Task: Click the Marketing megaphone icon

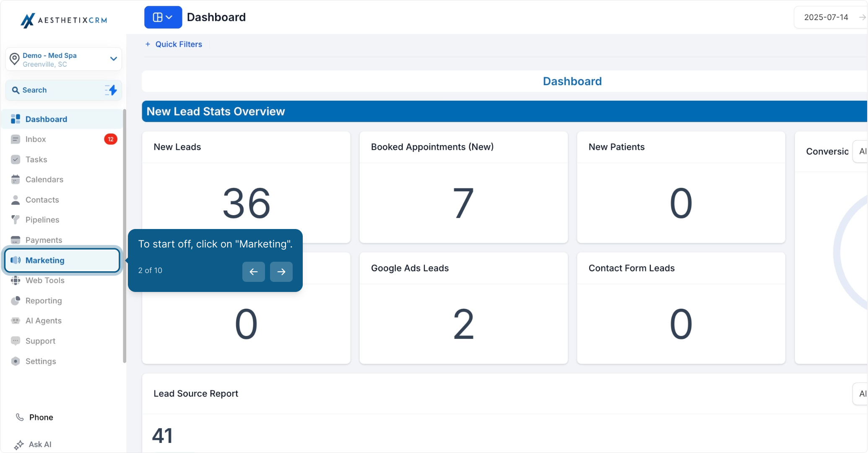Action: 16,260
